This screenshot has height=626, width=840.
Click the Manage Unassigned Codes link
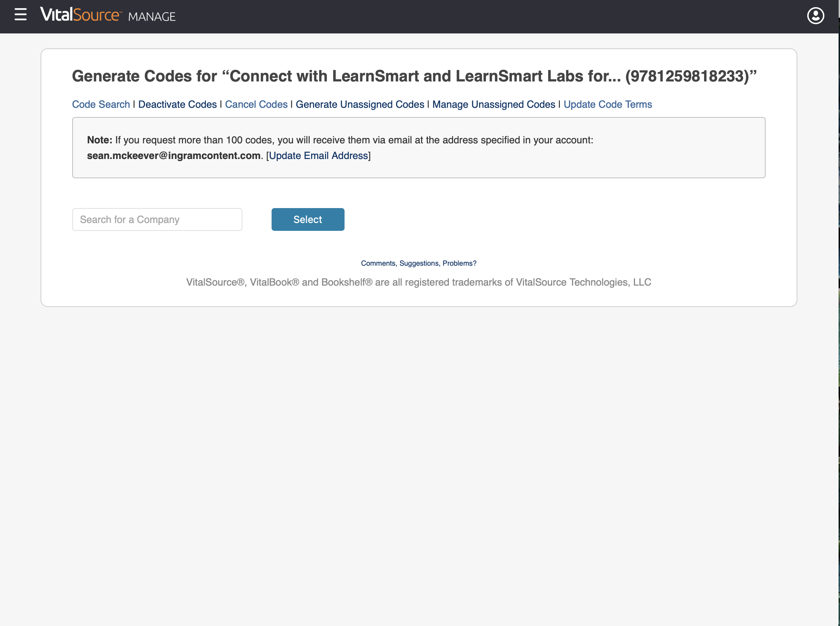[x=494, y=103]
